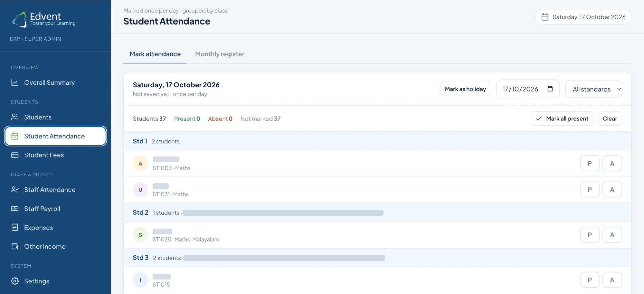Click Student Fees card icon
The image size is (644, 294).
pos(15,155)
